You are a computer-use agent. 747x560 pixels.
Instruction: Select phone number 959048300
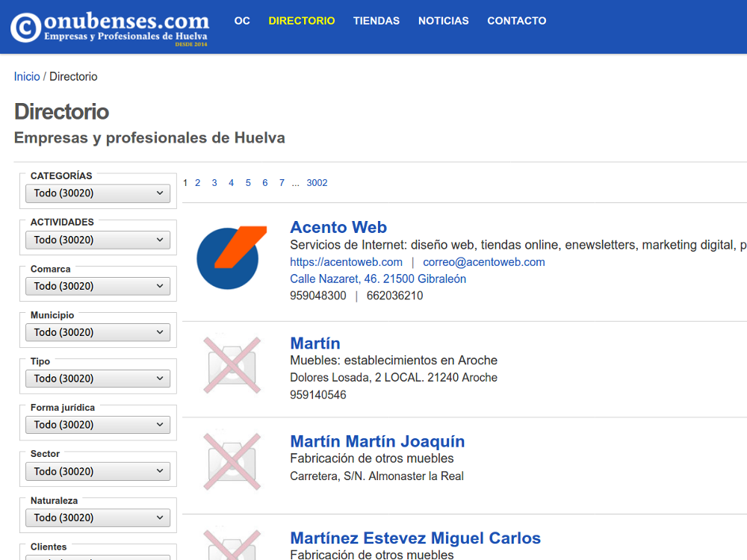point(318,296)
